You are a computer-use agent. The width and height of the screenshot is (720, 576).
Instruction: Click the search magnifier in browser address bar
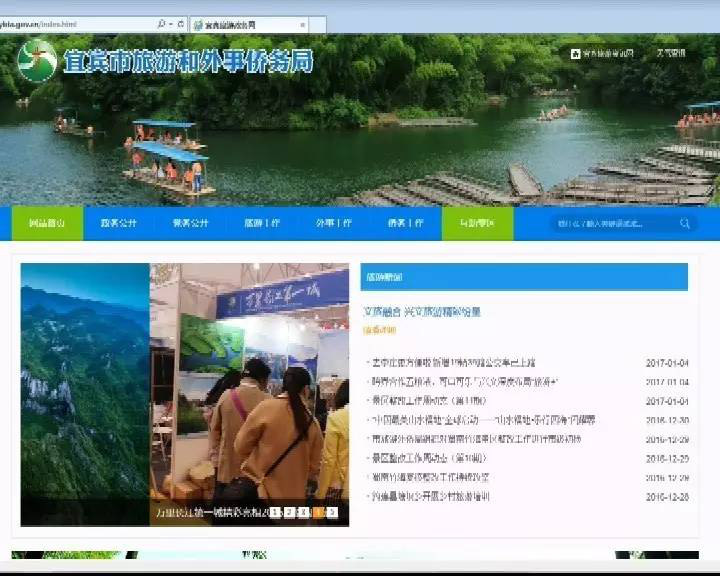pos(161,24)
